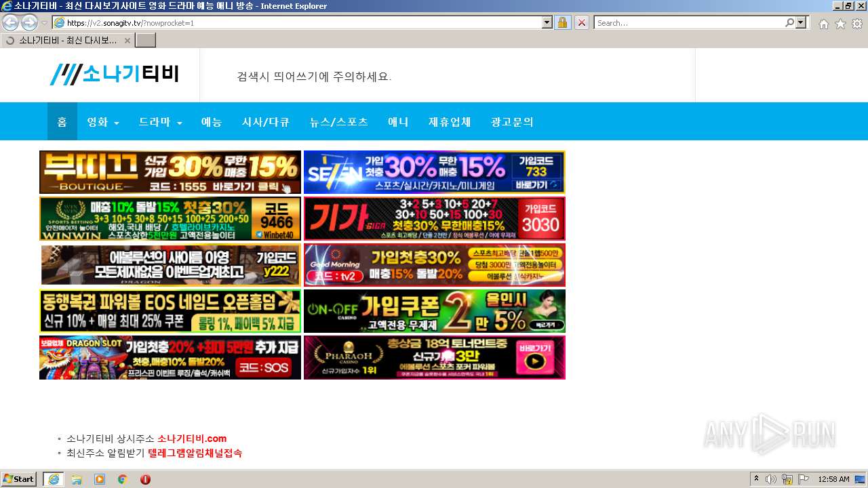Click the Dragon 가입코드 y222 banner
Viewport: 868px width, 488px height.
pyautogui.click(x=170, y=265)
